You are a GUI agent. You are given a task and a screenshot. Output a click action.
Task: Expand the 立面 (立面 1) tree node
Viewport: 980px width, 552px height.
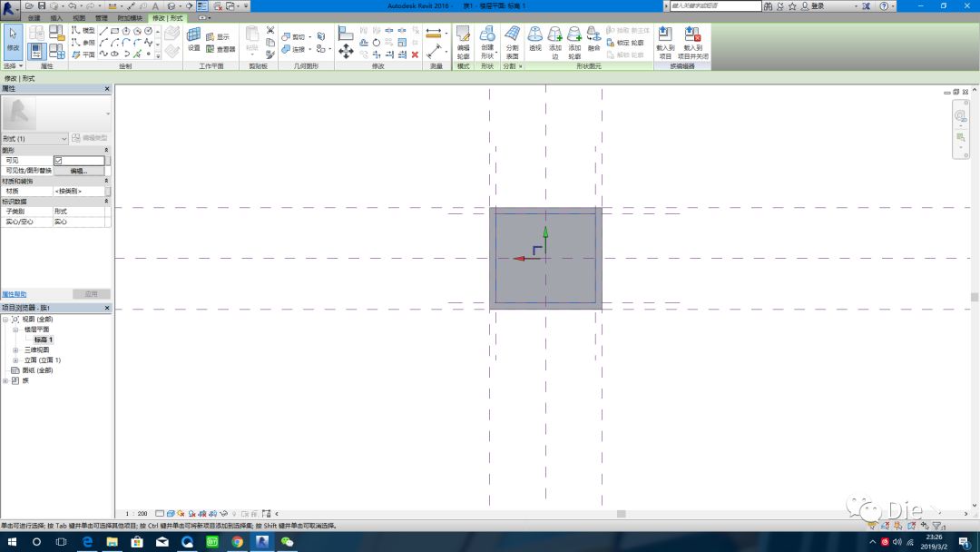15,360
